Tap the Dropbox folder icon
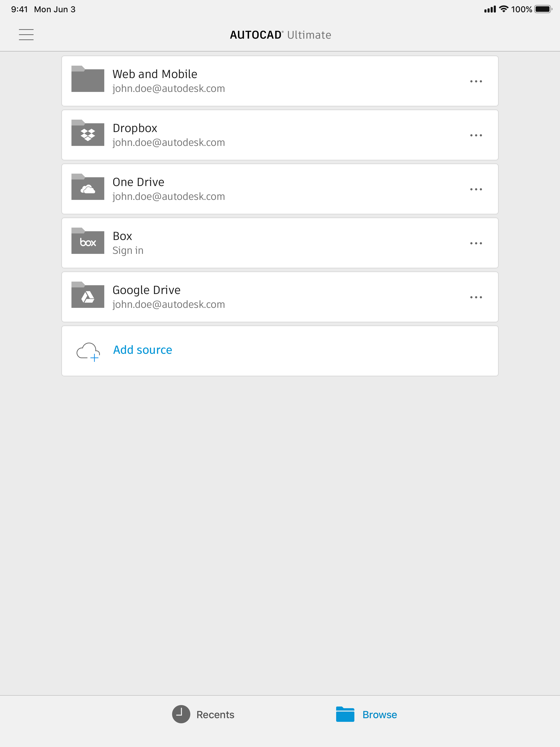Image resolution: width=560 pixels, height=747 pixels. tap(88, 133)
